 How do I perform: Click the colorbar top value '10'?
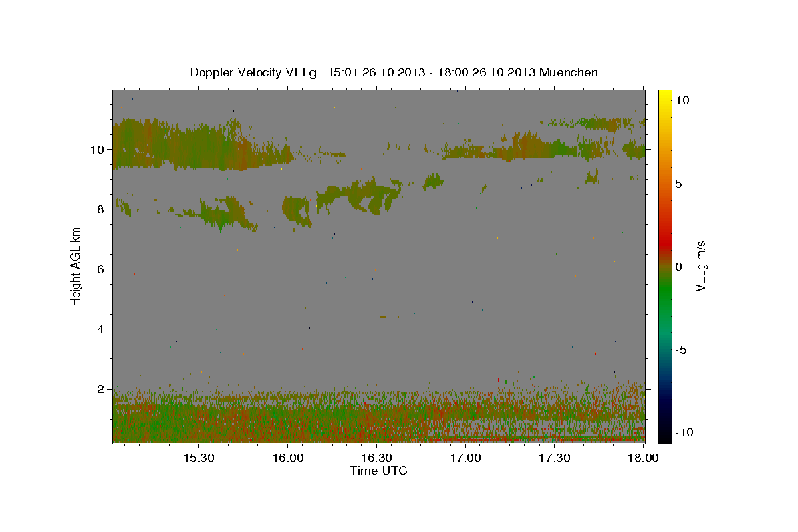pos(682,100)
